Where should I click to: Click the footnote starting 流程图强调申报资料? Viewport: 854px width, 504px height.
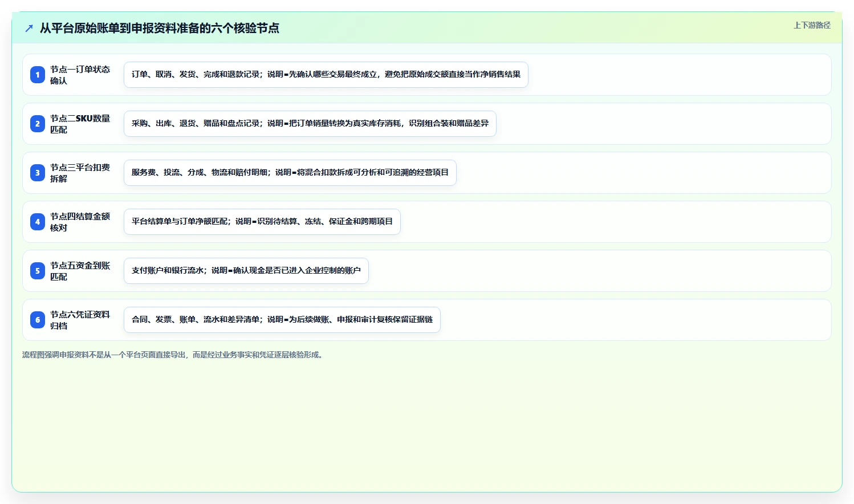tap(174, 355)
